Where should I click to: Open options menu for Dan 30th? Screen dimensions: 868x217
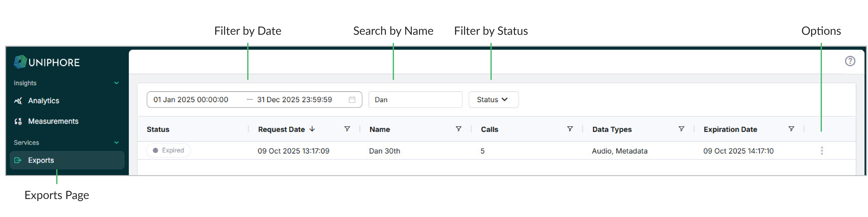pos(821,151)
